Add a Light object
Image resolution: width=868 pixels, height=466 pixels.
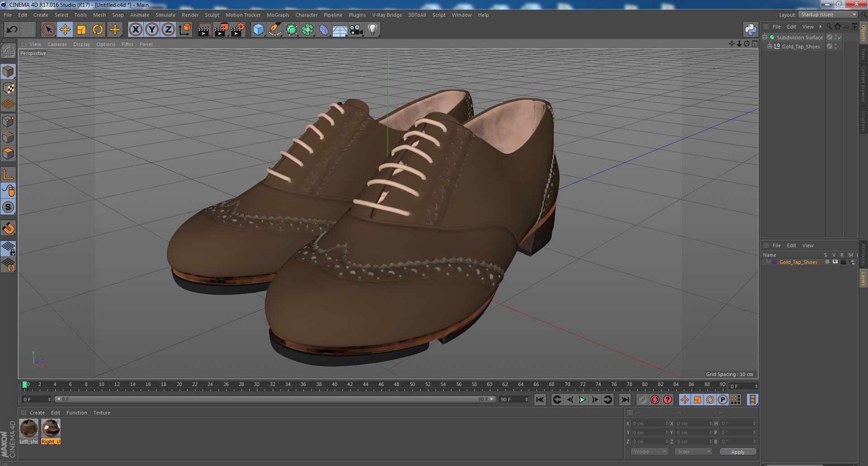372,30
